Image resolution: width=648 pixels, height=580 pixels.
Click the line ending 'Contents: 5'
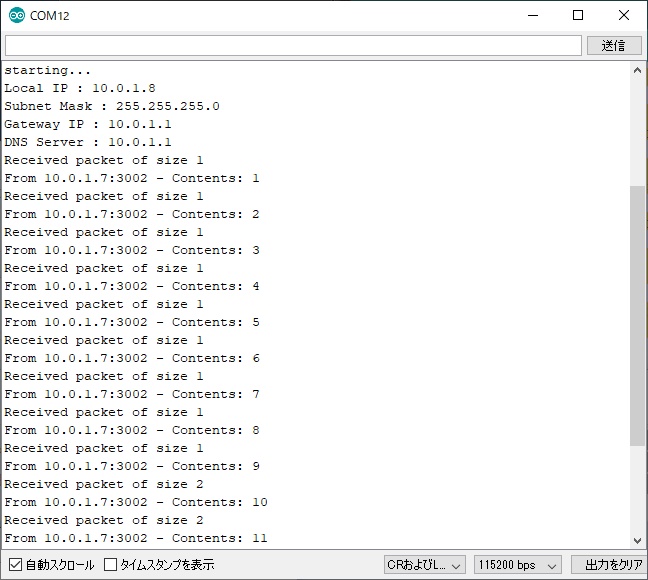point(132,322)
